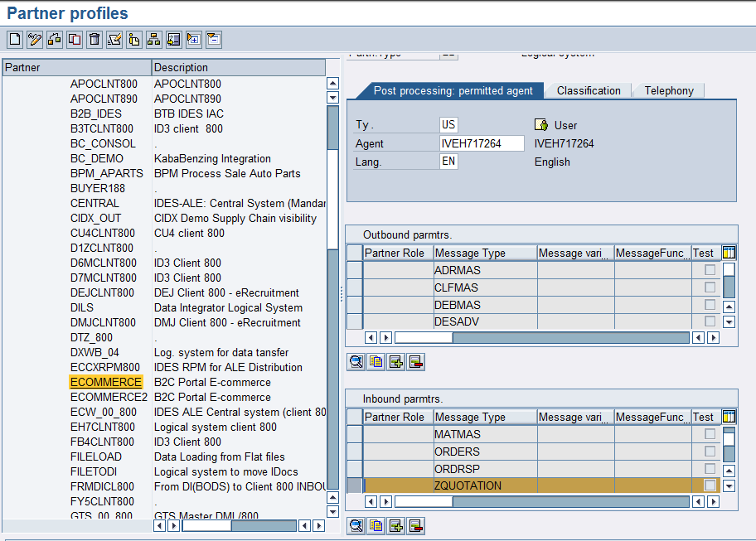The width and height of the screenshot is (756, 541).
Task: Select FILELOAD partner entry
Action: click(96, 456)
